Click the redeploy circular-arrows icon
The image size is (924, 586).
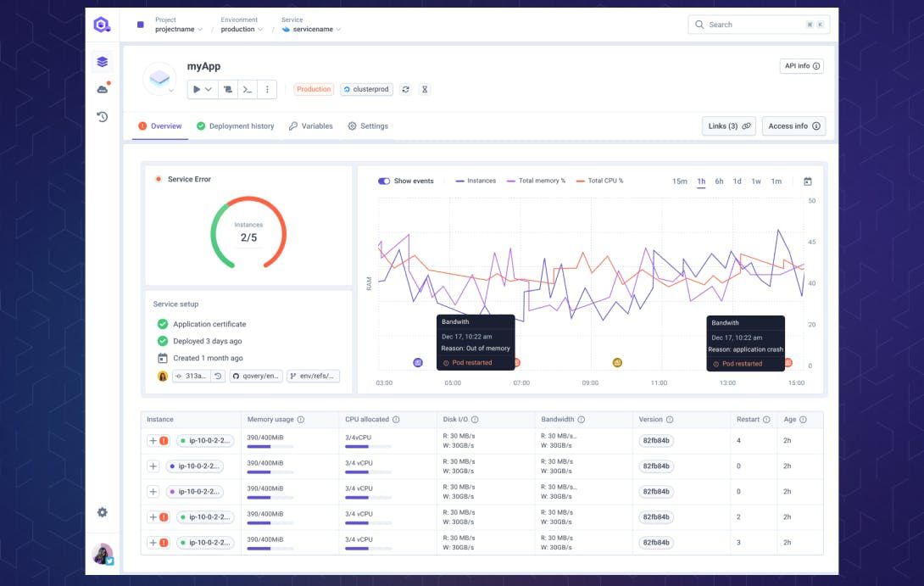click(x=405, y=89)
